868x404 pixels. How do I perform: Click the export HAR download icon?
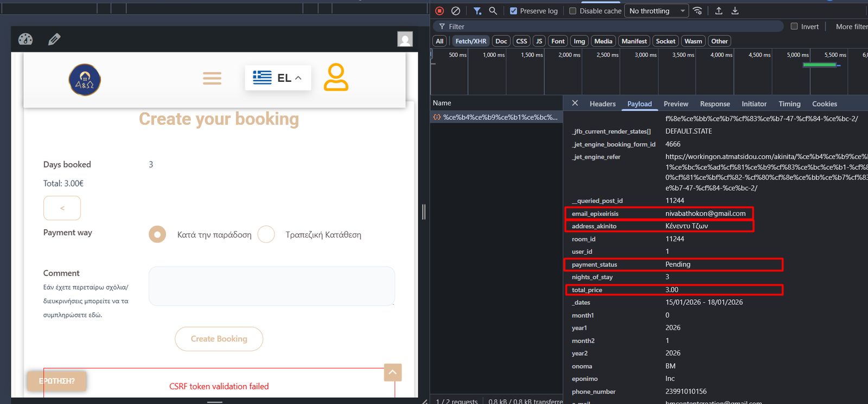click(x=735, y=11)
